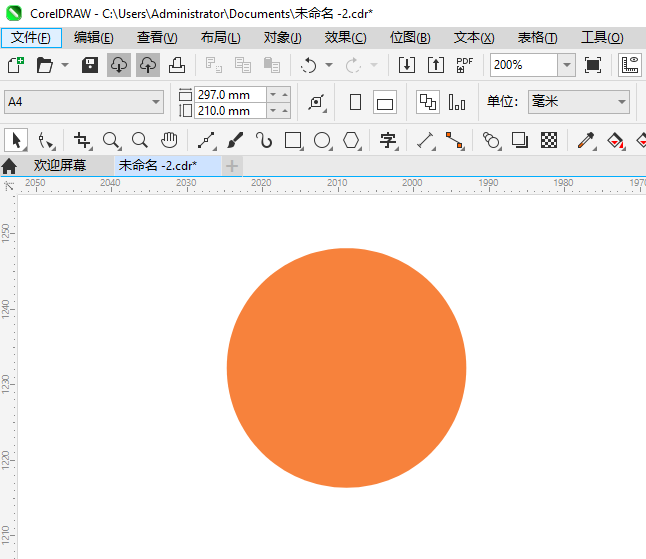Pick the Polygon tool
Viewport: 646px width, 559px height.
(351, 140)
